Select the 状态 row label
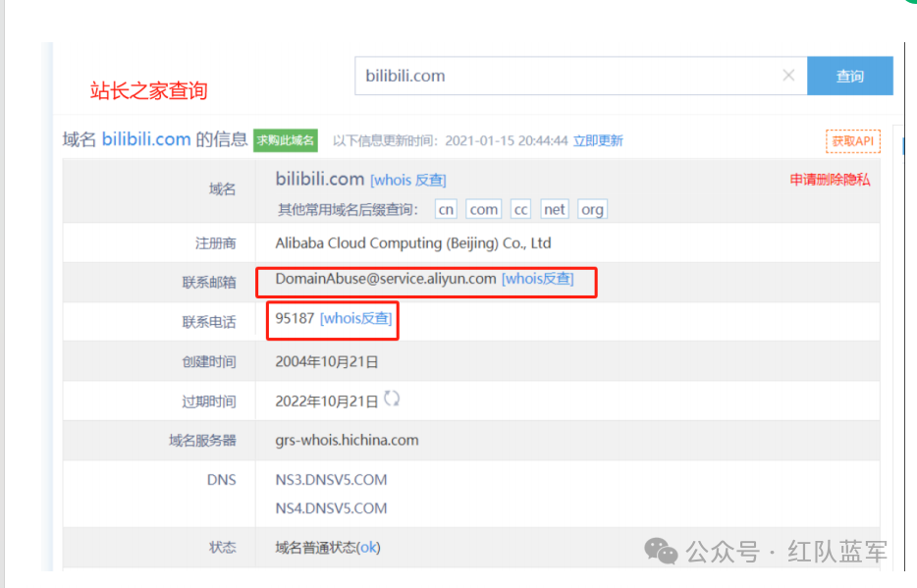 [222, 548]
